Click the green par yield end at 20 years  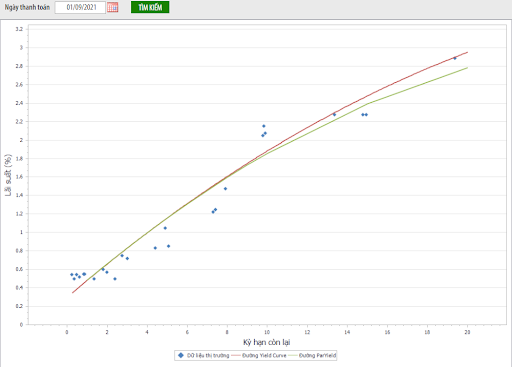tap(467, 68)
